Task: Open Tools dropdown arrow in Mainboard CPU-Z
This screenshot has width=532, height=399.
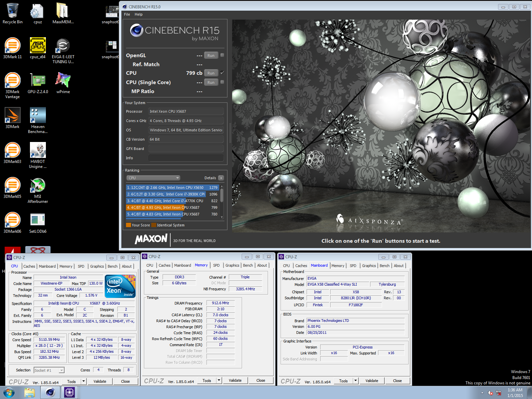Action: click(x=356, y=381)
